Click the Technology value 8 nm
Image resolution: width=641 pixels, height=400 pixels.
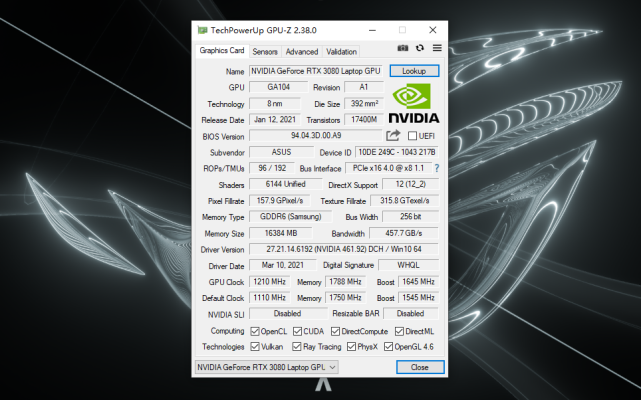[275, 103]
